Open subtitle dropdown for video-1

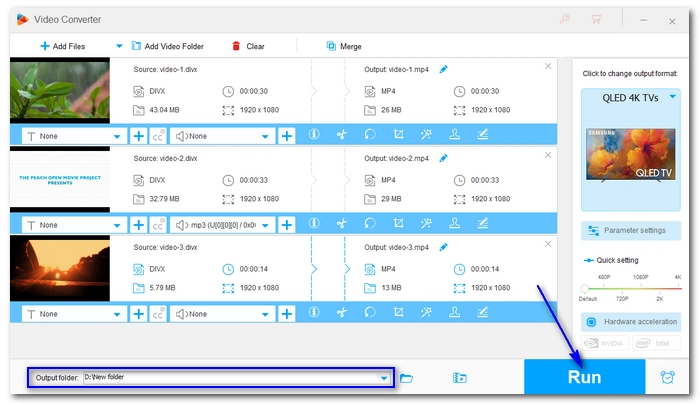coord(74,136)
